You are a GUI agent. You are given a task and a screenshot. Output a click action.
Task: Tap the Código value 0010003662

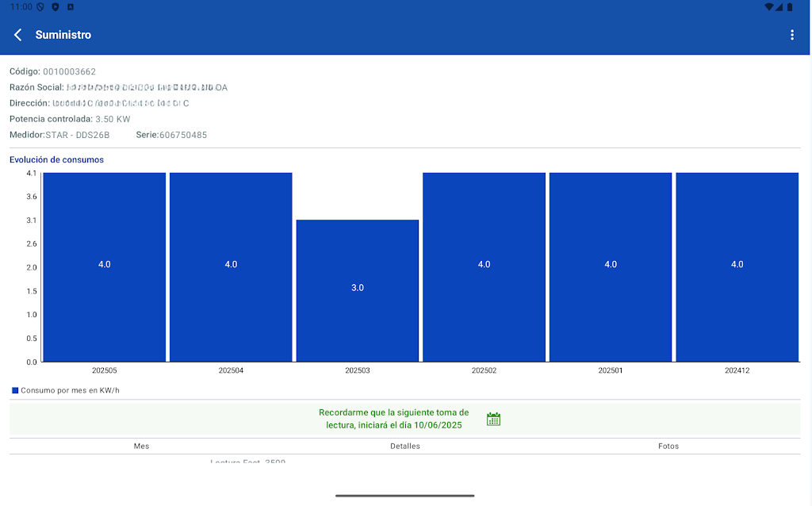[69, 71]
